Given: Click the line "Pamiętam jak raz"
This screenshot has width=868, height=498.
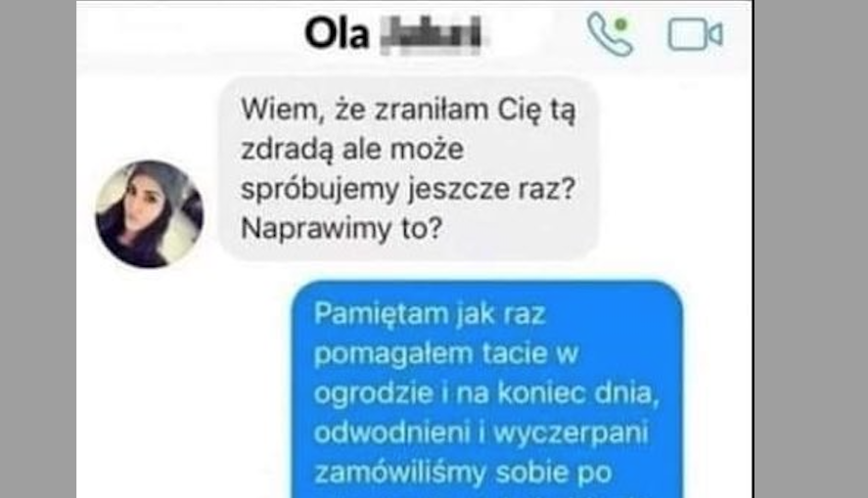Looking at the screenshot, I should [x=430, y=314].
